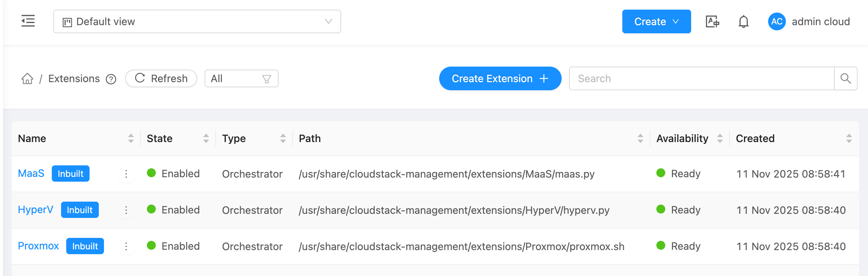Sort table by State column
The height and width of the screenshot is (276, 868).
point(206,138)
